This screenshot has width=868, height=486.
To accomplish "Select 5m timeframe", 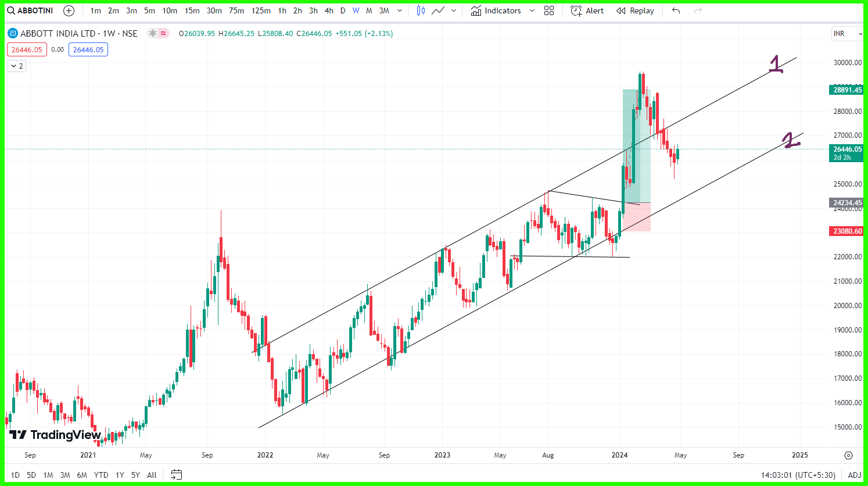I will coord(149,10).
